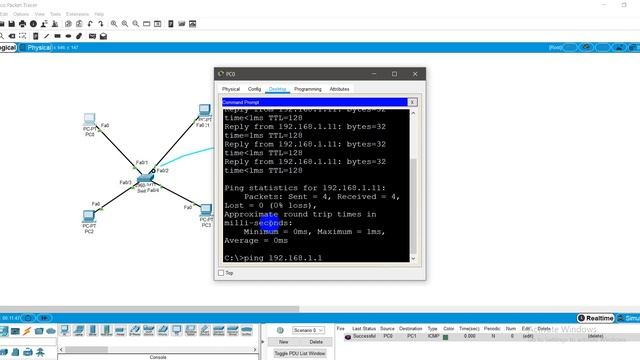Switch to Realtime mode
This screenshot has height=360, width=640.
(x=596, y=318)
